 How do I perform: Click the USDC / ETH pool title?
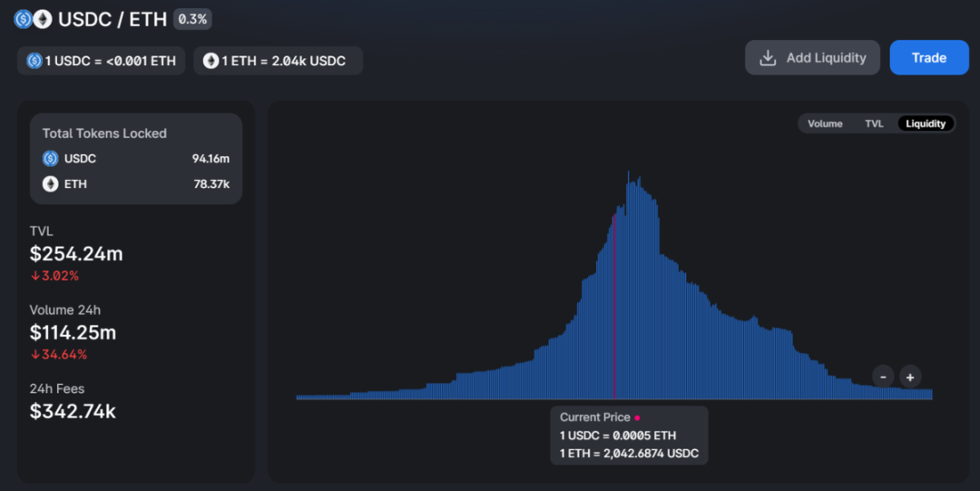[113, 19]
